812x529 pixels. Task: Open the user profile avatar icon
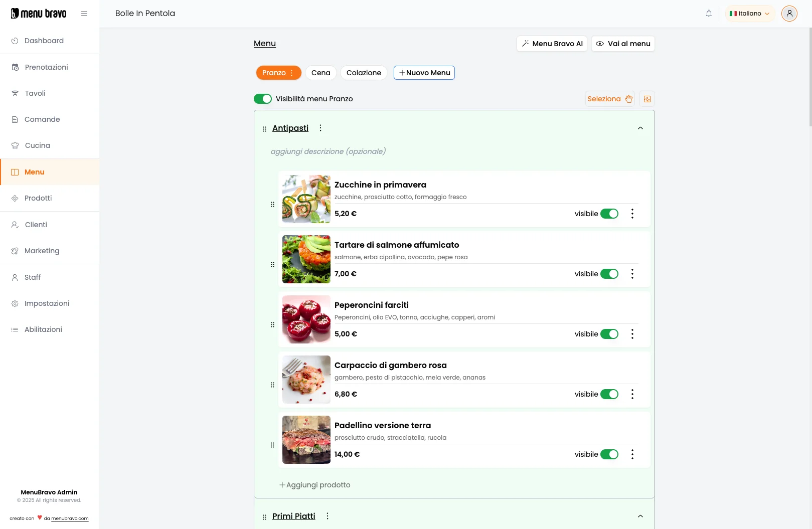[x=789, y=14]
